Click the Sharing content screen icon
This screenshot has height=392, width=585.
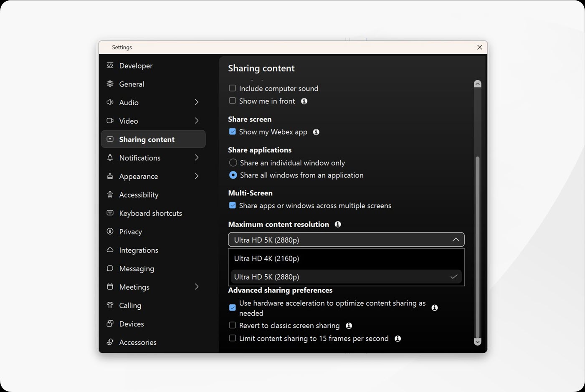coord(110,139)
